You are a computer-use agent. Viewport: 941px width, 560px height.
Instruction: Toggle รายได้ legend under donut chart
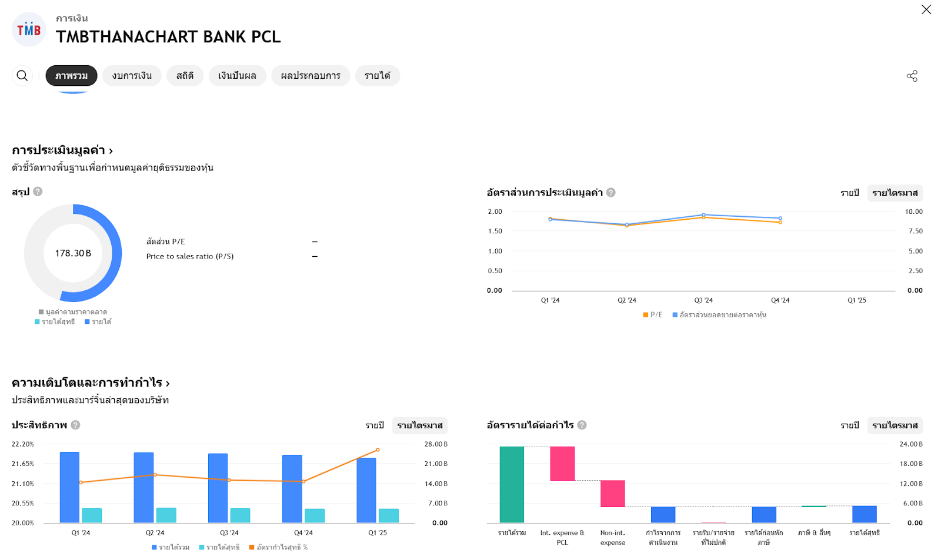(x=98, y=321)
